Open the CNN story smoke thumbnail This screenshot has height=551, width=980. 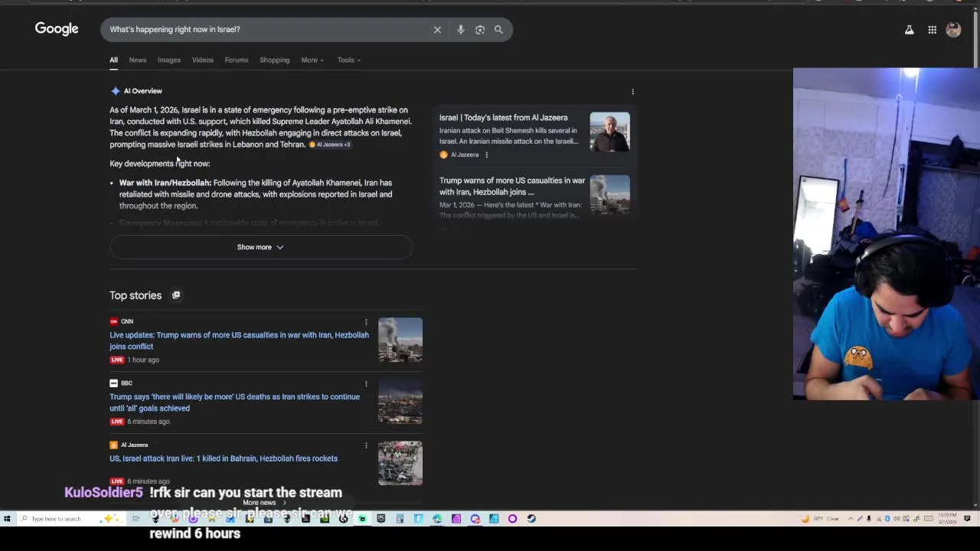(400, 340)
